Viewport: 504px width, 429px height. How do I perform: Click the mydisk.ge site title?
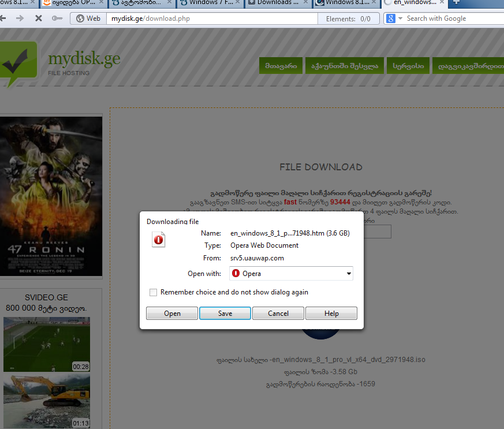tap(84, 59)
